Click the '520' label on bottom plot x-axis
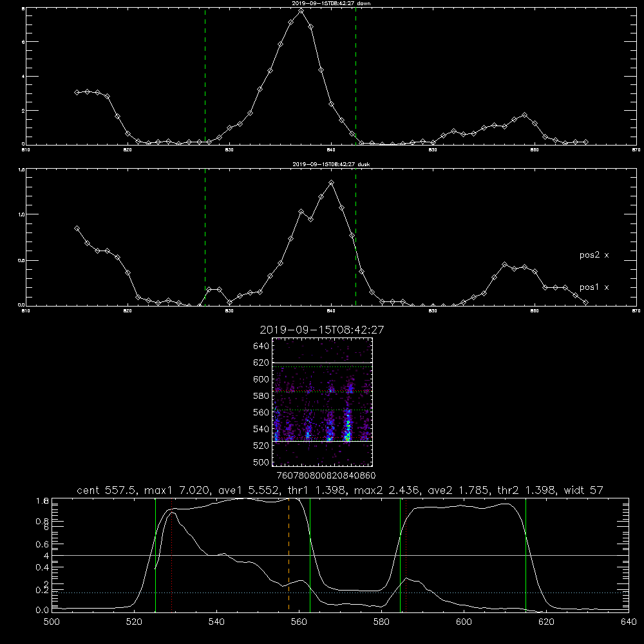Screen dimensions: 644x644 [x=134, y=622]
